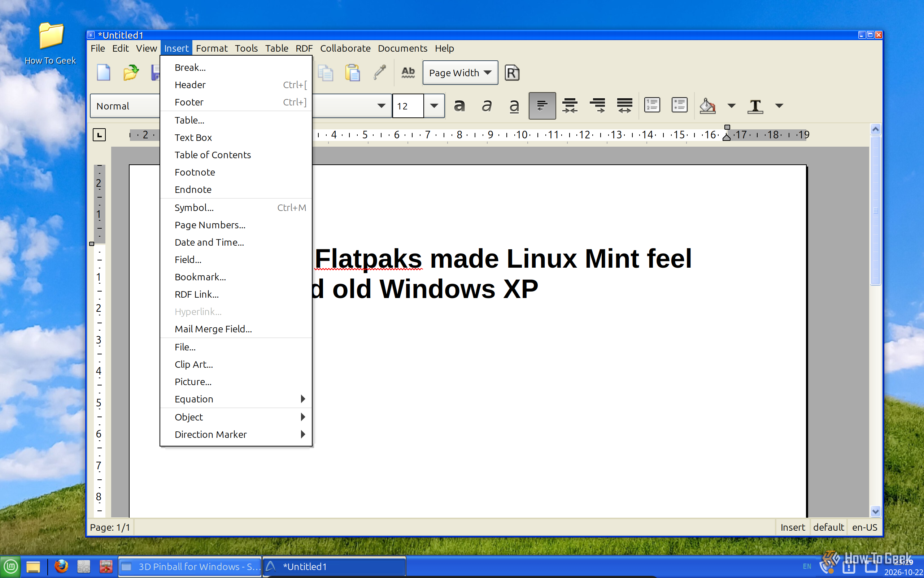Viewport: 924px width, 578px height.
Task: Click the en-US language status field
Action: [864, 527]
